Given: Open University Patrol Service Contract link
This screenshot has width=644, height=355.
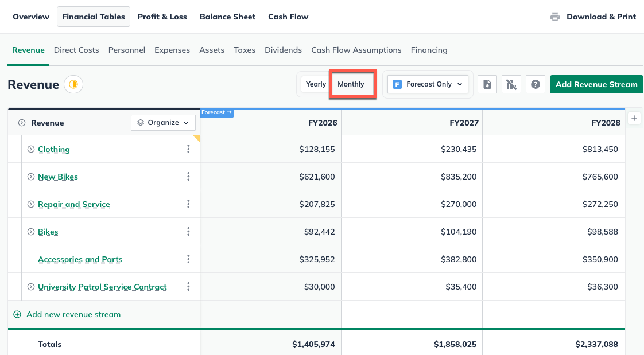Looking at the screenshot, I should click(x=102, y=287).
